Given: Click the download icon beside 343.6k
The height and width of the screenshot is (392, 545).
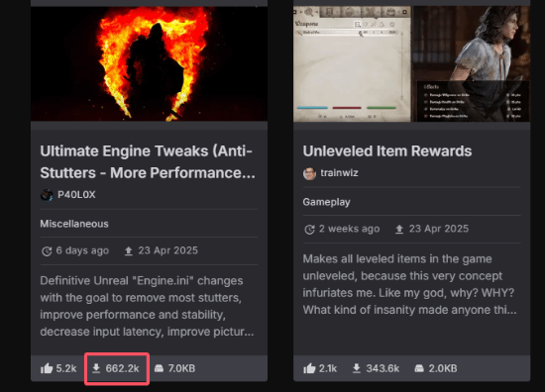Looking at the screenshot, I should coord(357,368).
